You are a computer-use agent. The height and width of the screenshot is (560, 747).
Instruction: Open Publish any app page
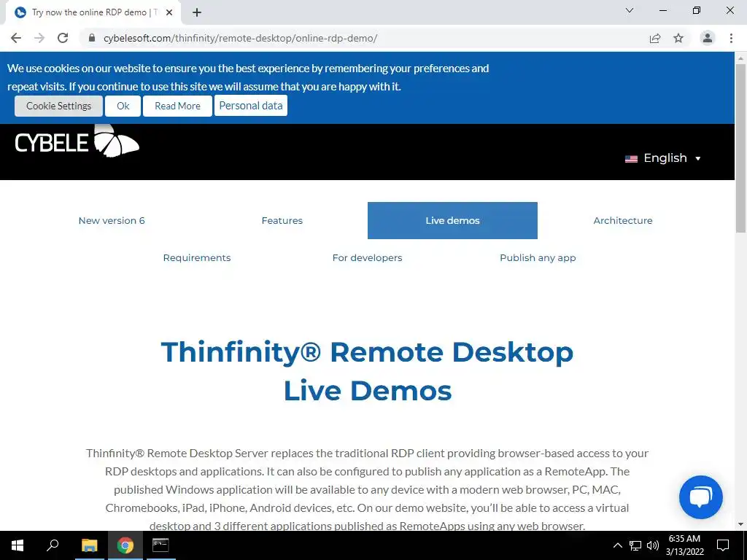[538, 257]
